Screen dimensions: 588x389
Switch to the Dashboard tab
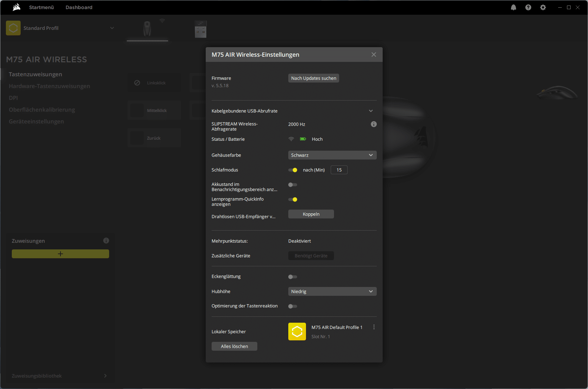79,7
